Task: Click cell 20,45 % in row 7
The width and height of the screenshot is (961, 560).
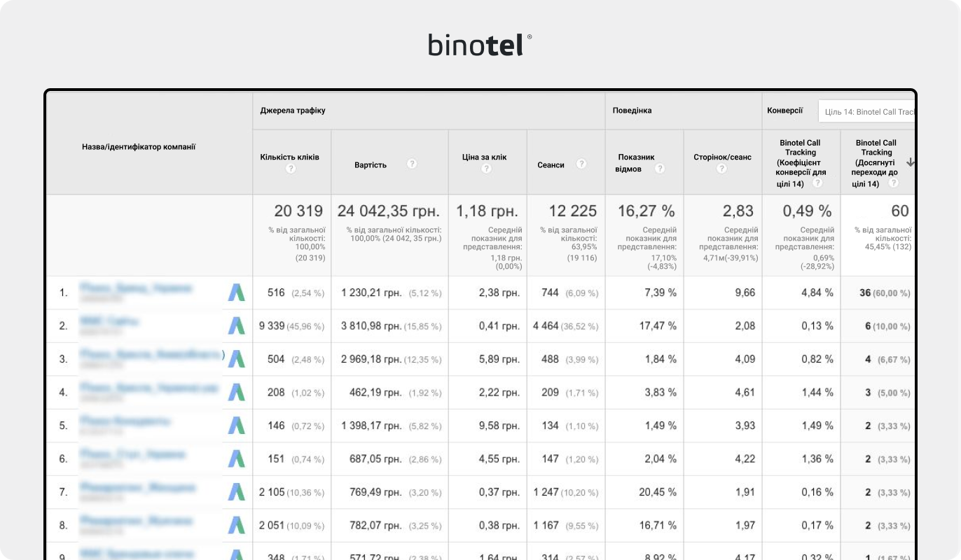Action: point(658,492)
